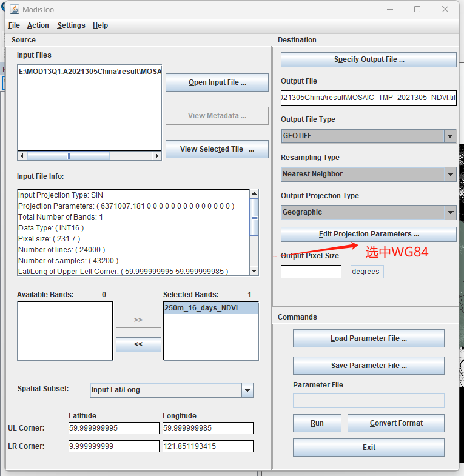Screen dimensions: 464x476
Task: Click the Open Input File button
Action: coord(217,82)
